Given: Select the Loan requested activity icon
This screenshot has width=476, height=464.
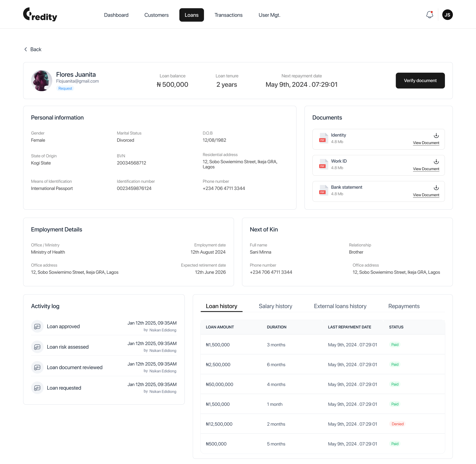Looking at the screenshot, I should [x=37, y=388].
